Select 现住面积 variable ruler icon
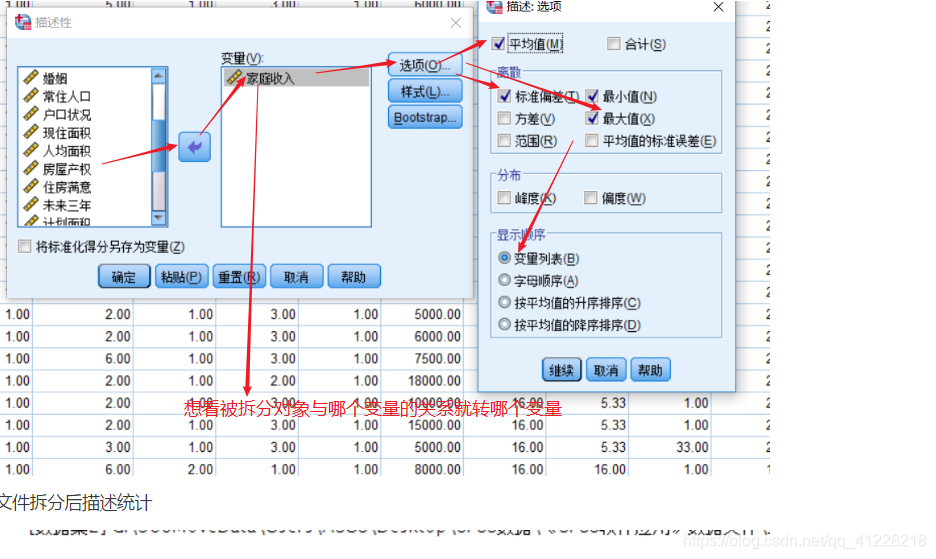Viewport: 936px width, 559px height. click(x=30, y=132)
